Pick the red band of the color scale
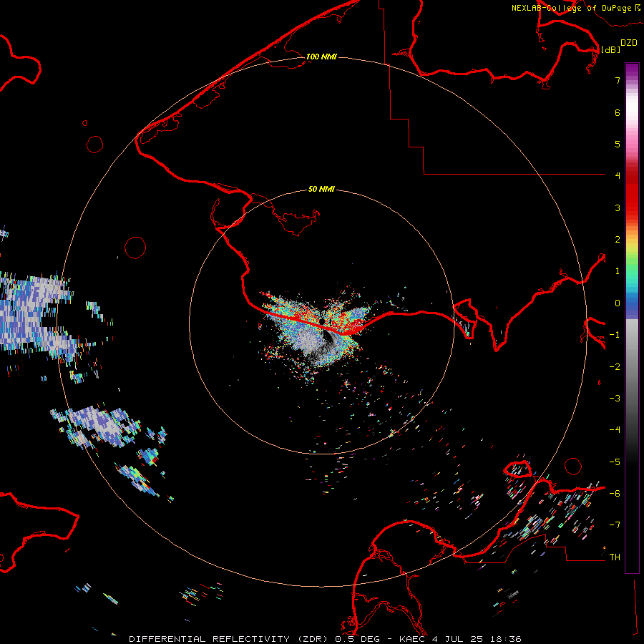644x644 pixels. point(632,193)
